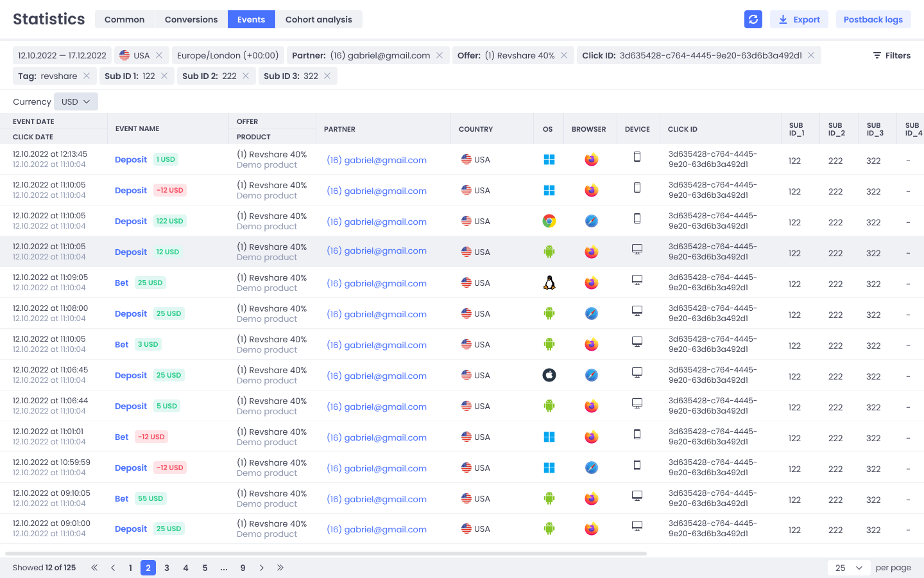Remove the Sub ID 2 filter chip

coord(246,76)
